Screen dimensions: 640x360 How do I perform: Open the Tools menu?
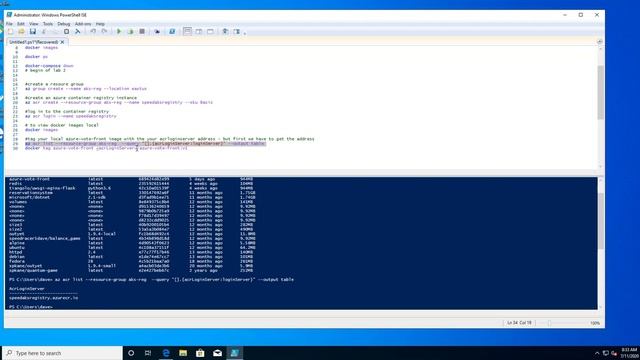[x=48, y=24]
